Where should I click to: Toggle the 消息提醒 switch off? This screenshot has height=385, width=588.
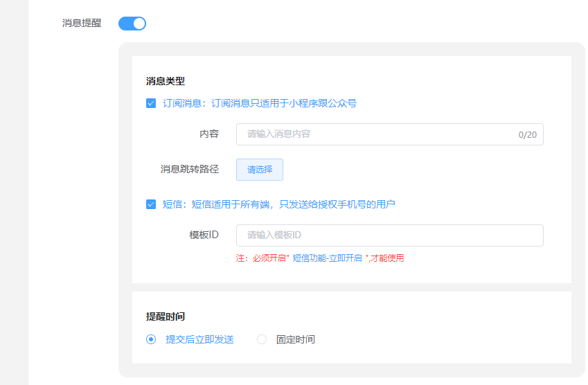click(132, 24)
